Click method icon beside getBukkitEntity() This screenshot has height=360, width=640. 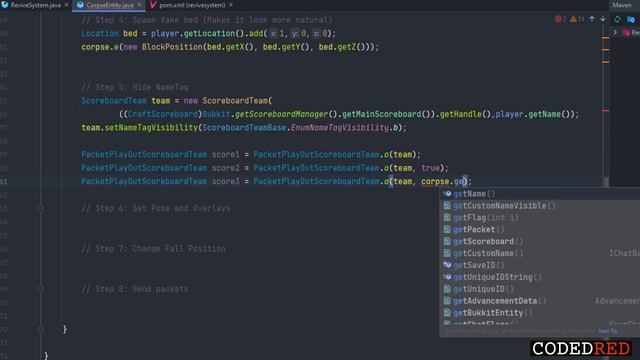point(447,313)
